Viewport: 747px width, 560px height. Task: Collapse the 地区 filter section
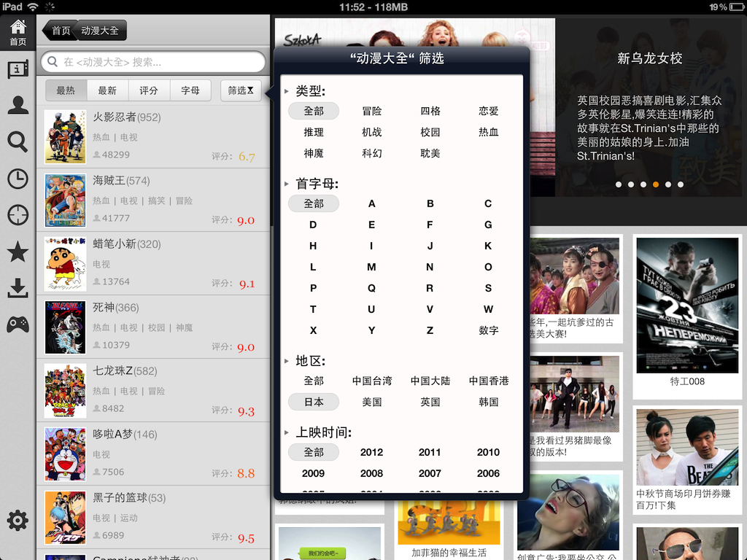coord(287,361)
